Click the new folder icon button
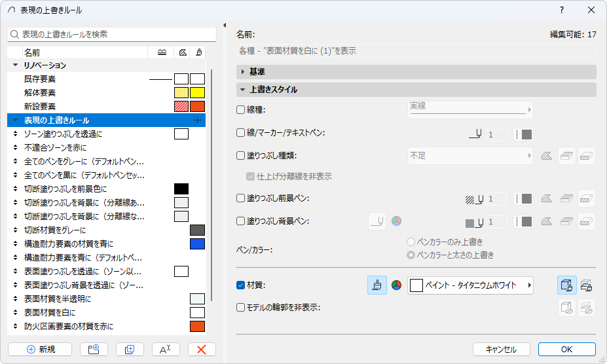This screenshot has height=364, width=607. (94, 350)
